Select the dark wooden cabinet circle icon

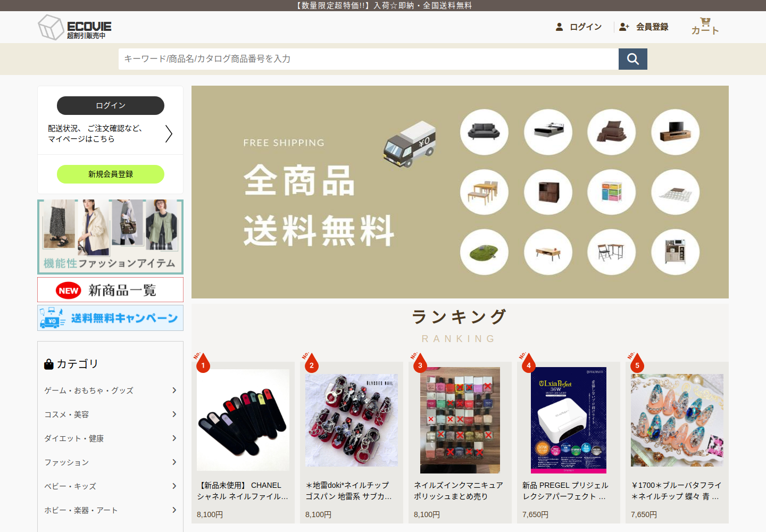[548, 192]
